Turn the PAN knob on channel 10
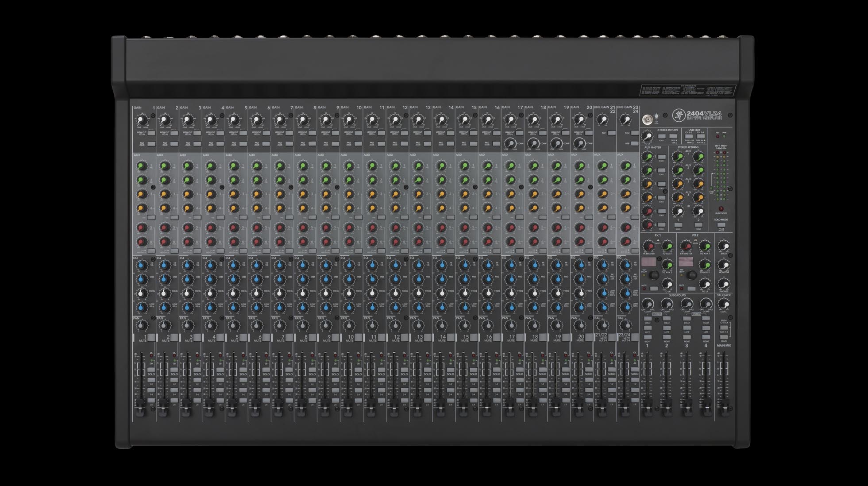This screenshot has width=868, height=486. point(349,325)
